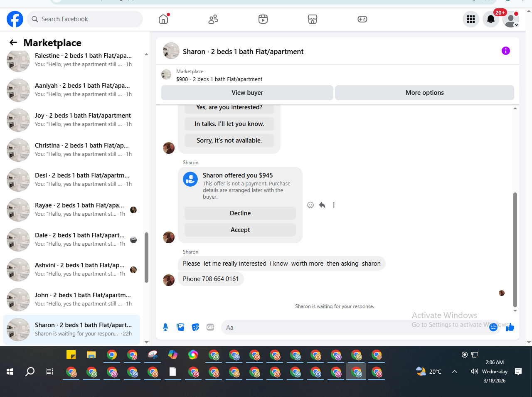Viewport: 532px width, 397px height.
Task: Open the 20°C weather widget
Action: [429, 371]
